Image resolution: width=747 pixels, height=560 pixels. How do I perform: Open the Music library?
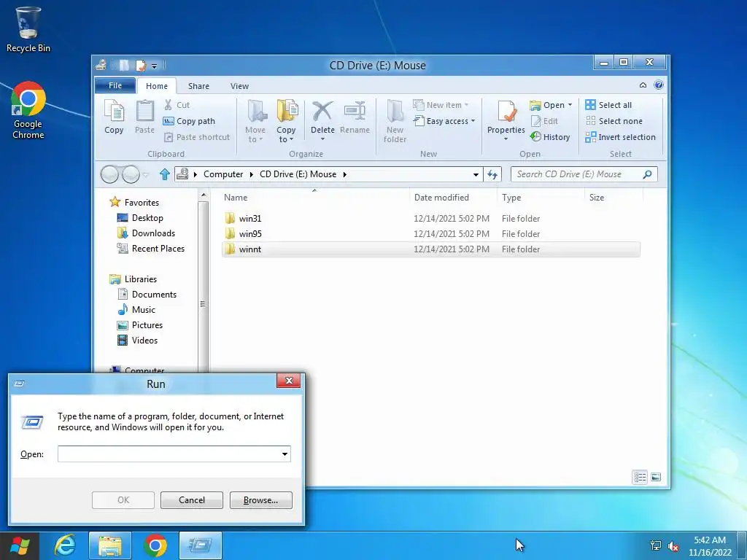136,309
